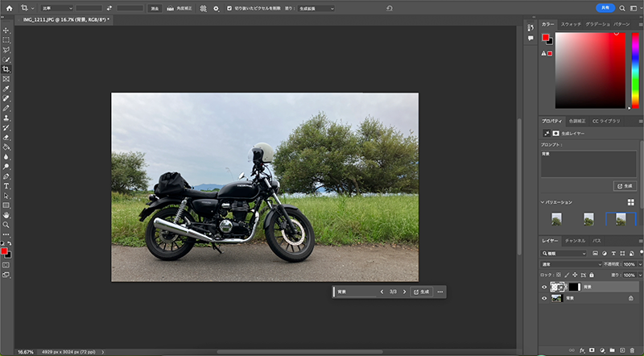The width and height of the screenshot is (644, 356).
Task: Select the Eyedropper tool
Action: pyautogui.click(x=6, y=89)
